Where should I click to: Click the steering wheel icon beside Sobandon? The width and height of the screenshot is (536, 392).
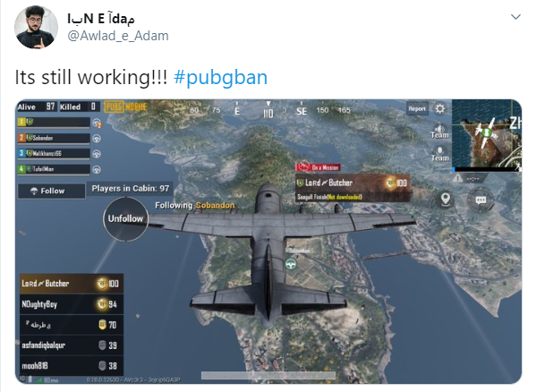[x=97, y=139]
